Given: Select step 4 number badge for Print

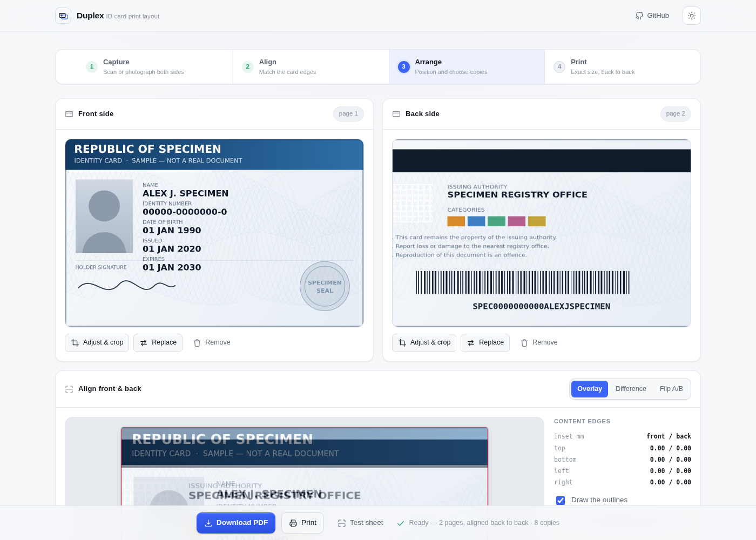Looking at the screenshot, I should pos(559,66).
